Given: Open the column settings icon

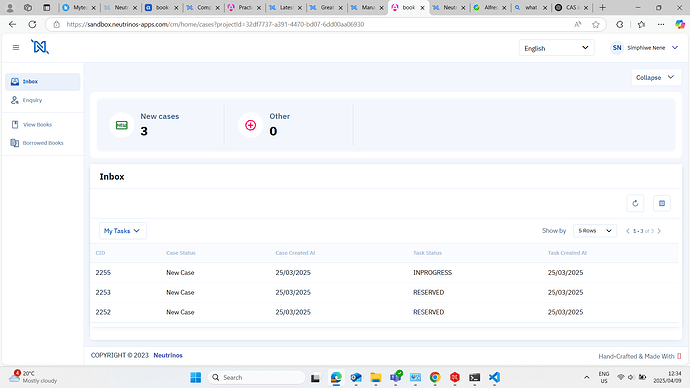Looking at the screenshot, I should (x=661, y=203).
